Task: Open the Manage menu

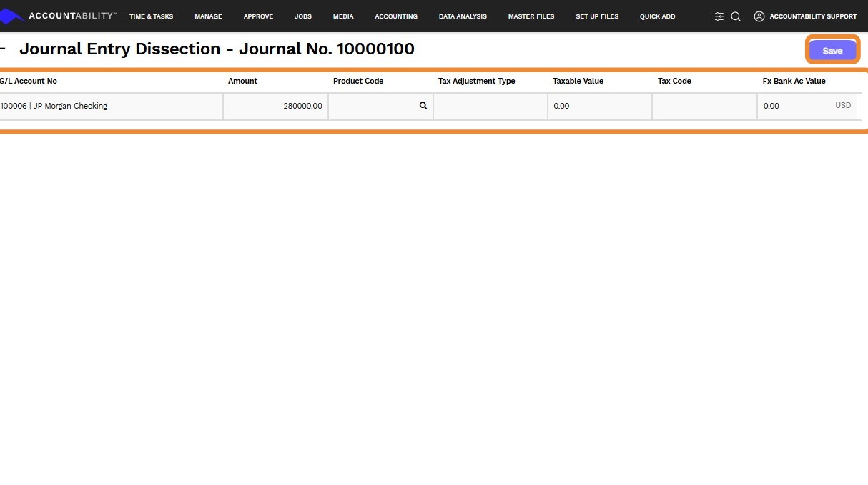Action: (208, 16)
